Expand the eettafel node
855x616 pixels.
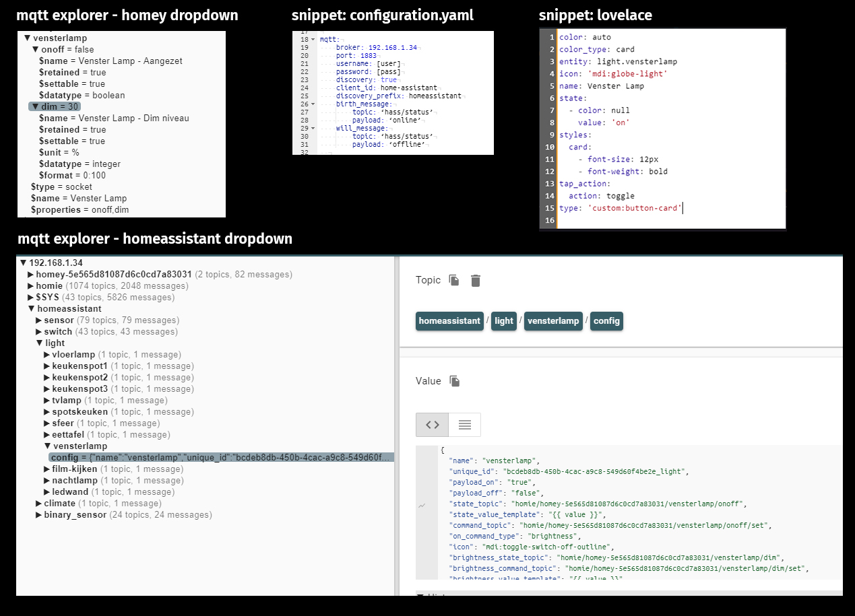pos(47,435)
